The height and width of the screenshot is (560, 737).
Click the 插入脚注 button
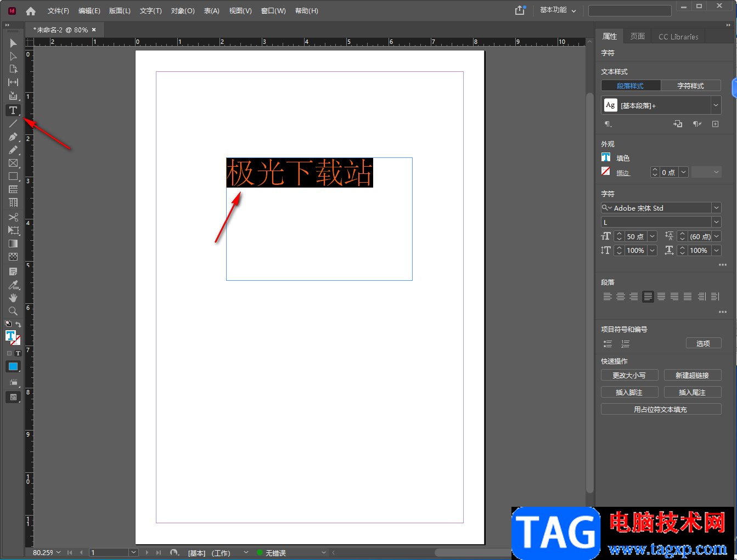(629, 392)
